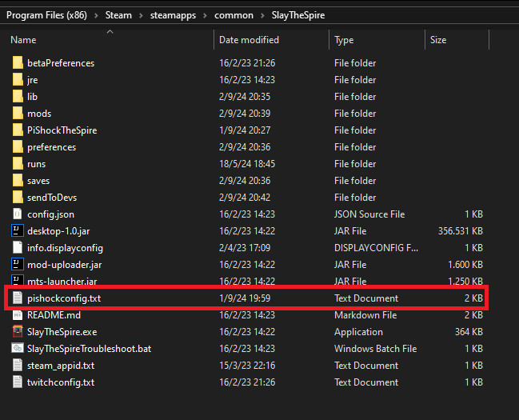Click the 'Windows Batch File' type cell

(x=375, y=349)
